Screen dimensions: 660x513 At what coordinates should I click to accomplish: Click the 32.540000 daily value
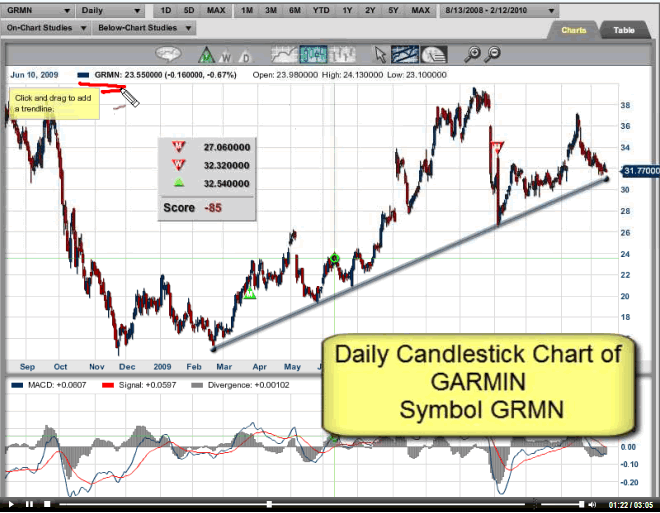coord(227,183)
